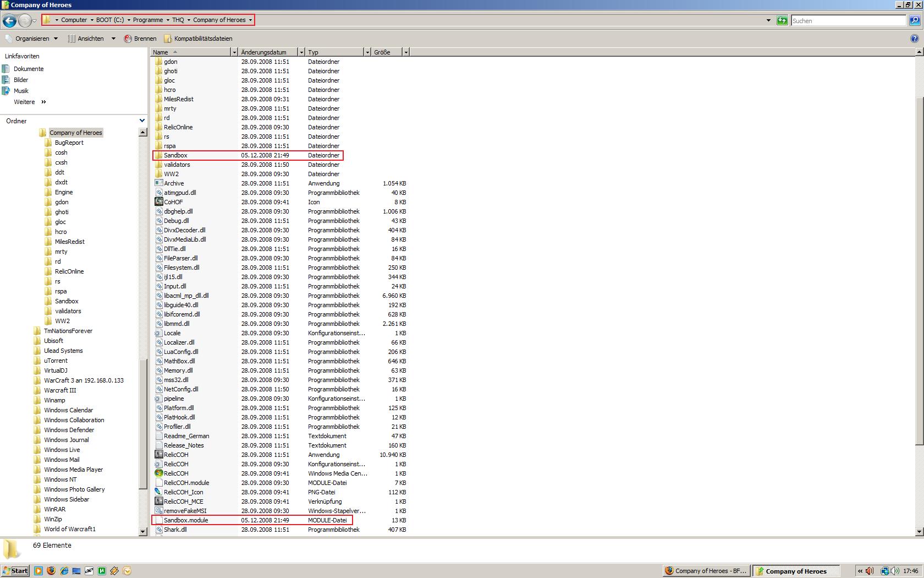Viewport: 924px width, 578px height.
Task: Select the CoHOF icon file
Action: pos(173,202)
